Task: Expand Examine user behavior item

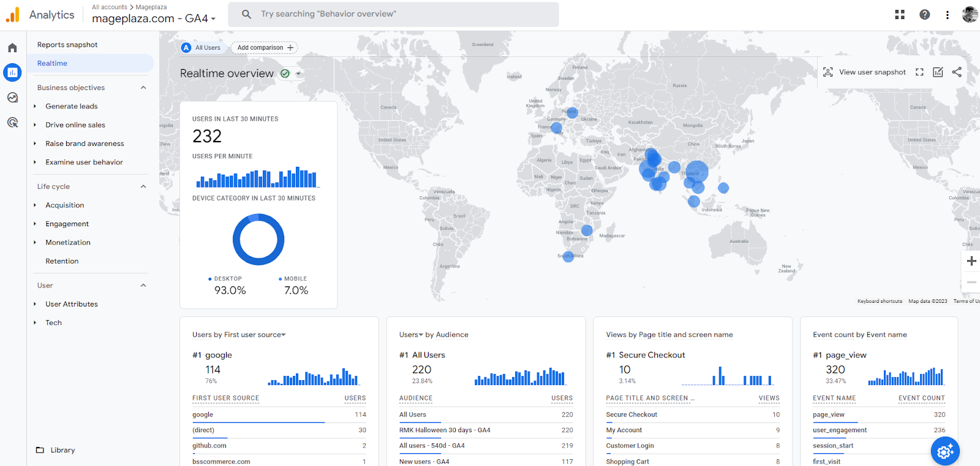Action: click(x=35, y=162)
